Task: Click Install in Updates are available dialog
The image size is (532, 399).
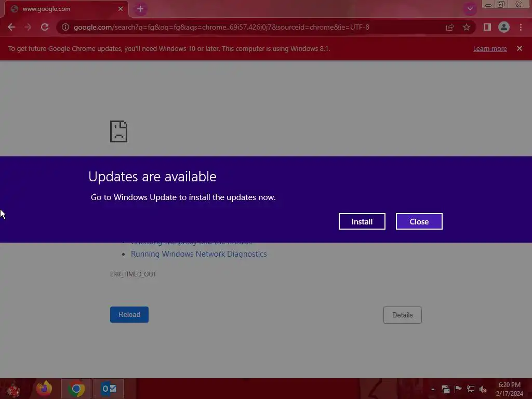Action: [362, 221]
